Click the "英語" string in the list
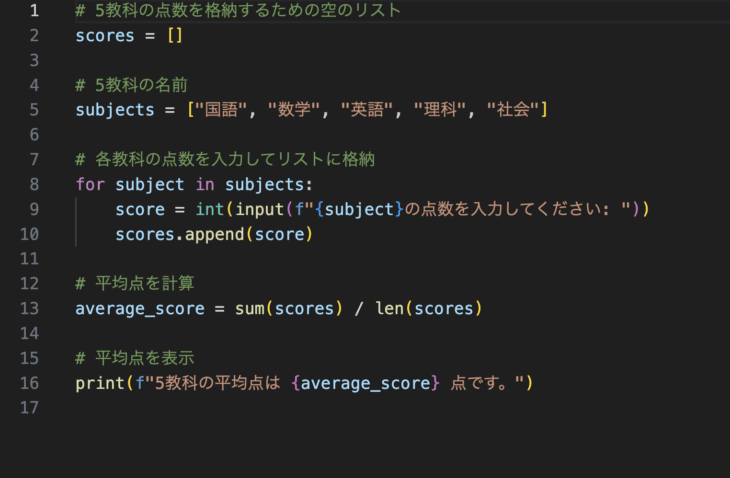Viewport: 730px width, 478px height. click(366, 109)
